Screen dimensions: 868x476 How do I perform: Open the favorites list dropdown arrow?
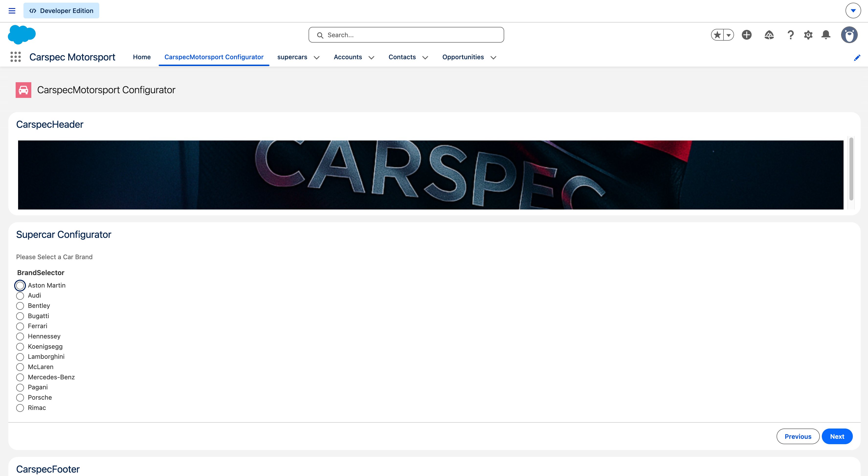coord(728,35)
